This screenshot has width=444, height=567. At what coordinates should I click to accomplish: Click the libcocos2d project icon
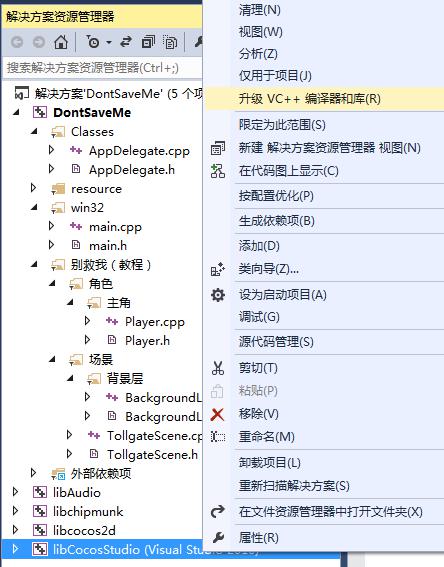(x=40, y=530)
